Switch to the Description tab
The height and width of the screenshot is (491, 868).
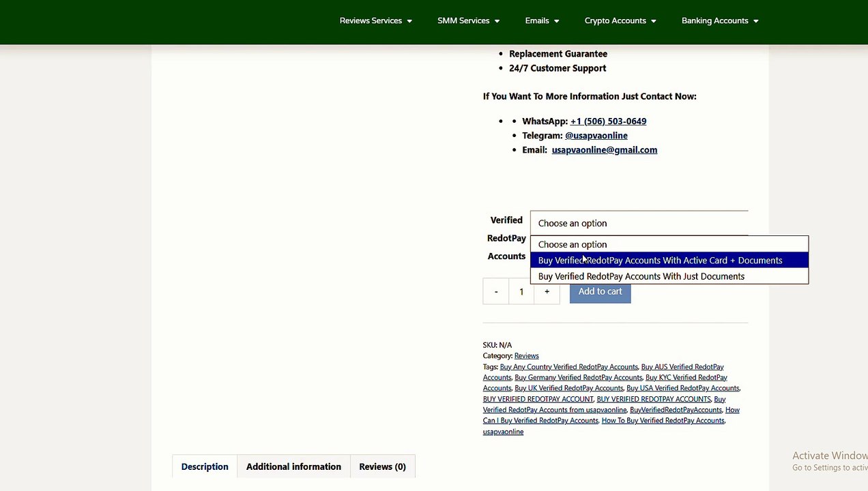pyautogui.click(x=205, y=467)
